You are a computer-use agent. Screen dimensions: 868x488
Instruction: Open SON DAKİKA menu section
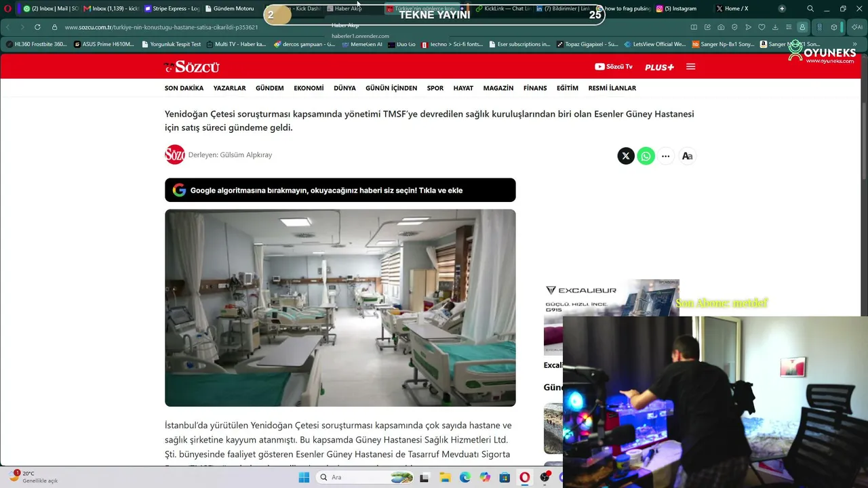(184, 88)
